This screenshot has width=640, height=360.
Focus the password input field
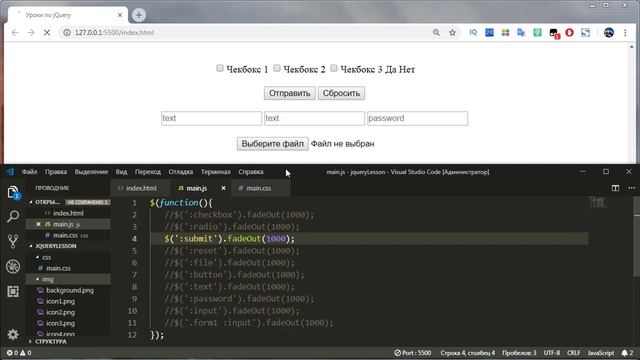(x=417, y=118)
